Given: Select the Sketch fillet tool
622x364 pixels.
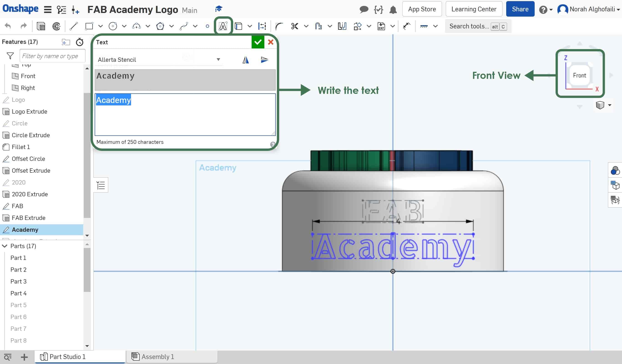Looking at the screenshot, I should click(279, 26).
